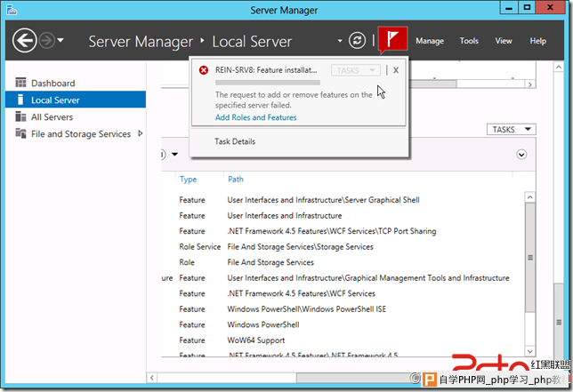The width and height of the screenshot is (573, 392).
Task: Select the WoW64 Support row
Action: pyautogui.click(x=343, y=340)
